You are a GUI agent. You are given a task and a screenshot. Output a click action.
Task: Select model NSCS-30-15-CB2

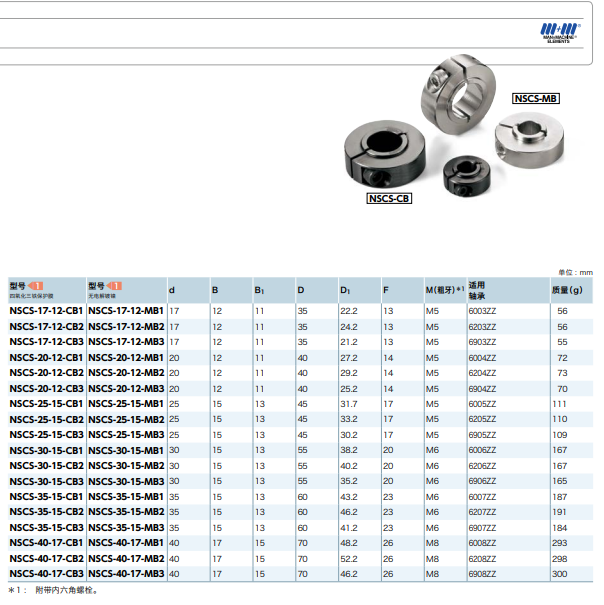click(46, 466)
